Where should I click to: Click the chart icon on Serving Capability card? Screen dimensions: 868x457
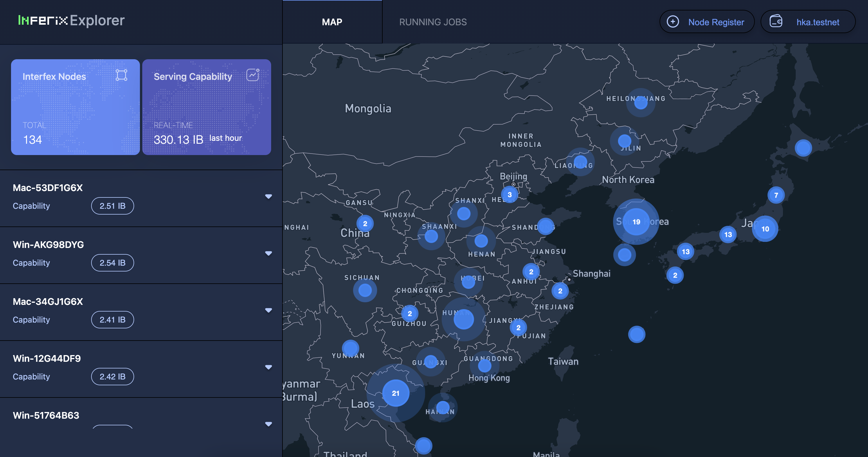253,75
